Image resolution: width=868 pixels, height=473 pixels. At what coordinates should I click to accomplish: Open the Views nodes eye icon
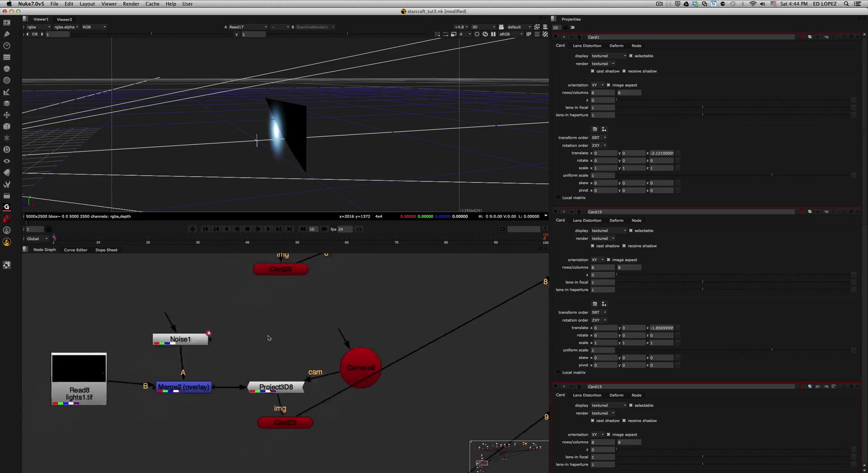(7, 161)
